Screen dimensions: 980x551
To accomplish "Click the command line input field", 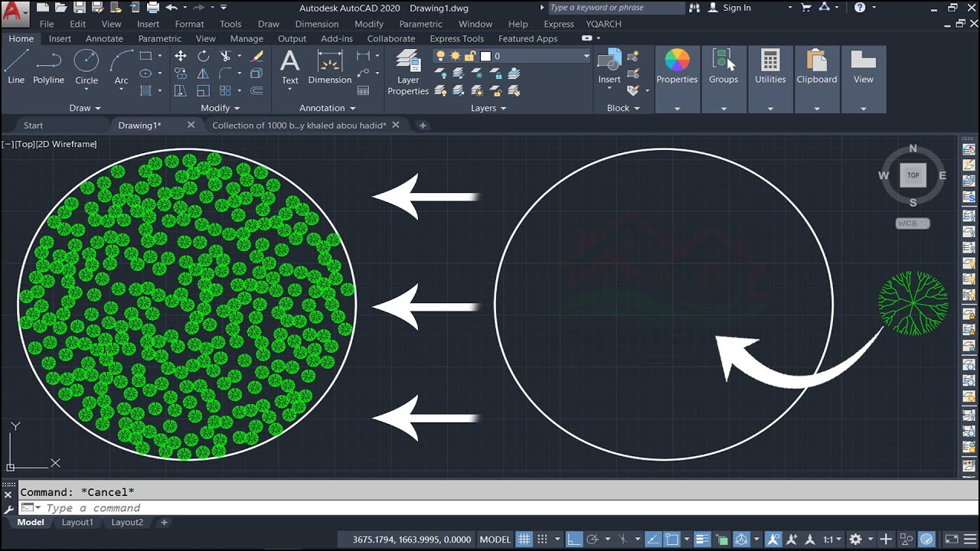I will (490, 508).
